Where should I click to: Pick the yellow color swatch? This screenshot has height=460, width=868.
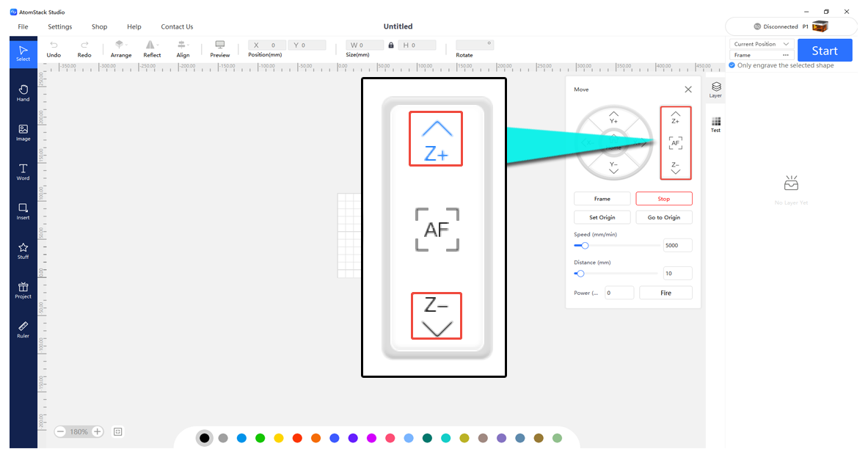[x=279, y=439]
